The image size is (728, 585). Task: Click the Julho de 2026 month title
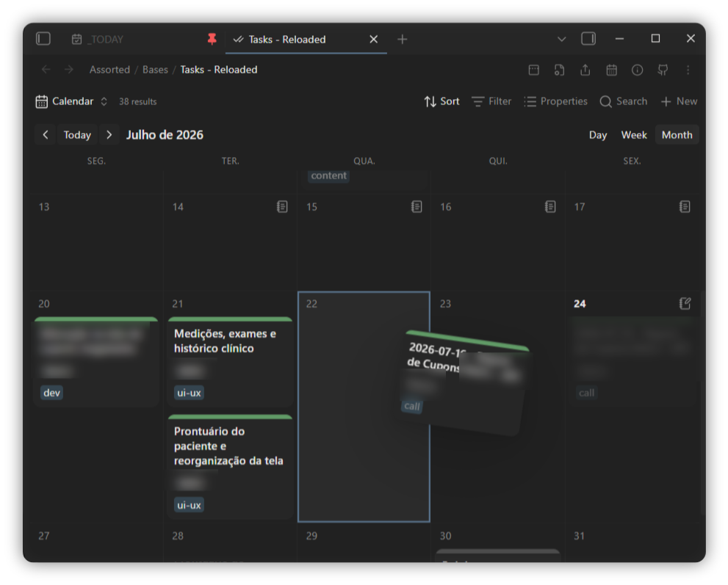tap(165, 135)
